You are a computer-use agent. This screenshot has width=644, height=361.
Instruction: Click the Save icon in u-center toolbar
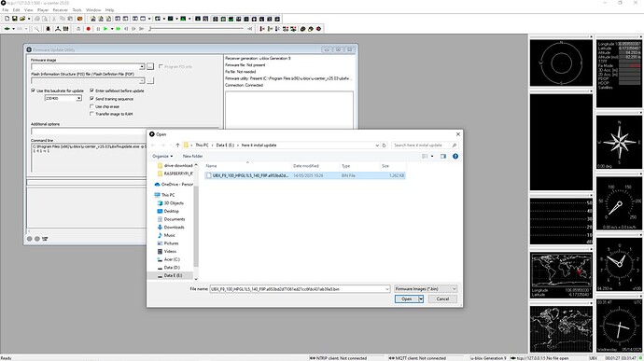(x=14, y=19)
